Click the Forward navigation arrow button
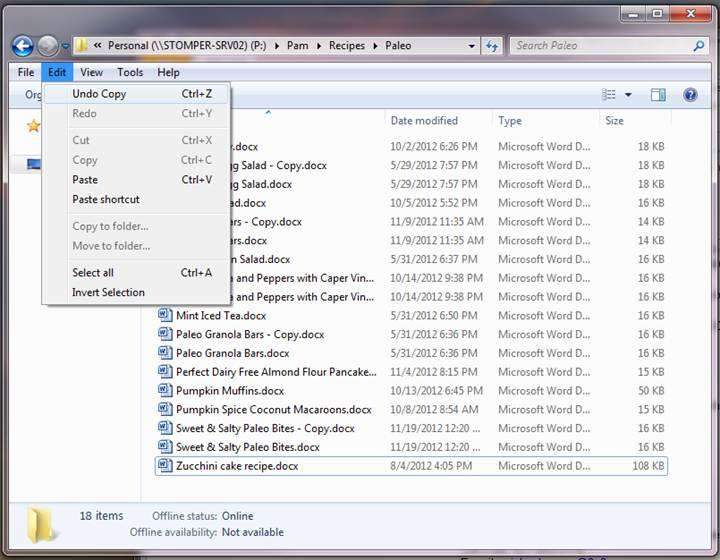This screenshot has width=720, height=560. click(47, 46)
